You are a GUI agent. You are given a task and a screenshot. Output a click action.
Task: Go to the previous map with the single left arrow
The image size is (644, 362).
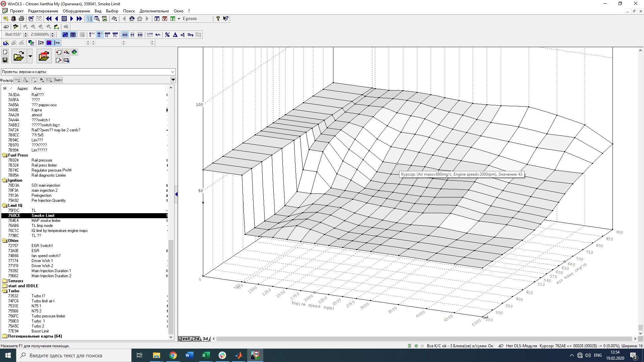point(56,19)
